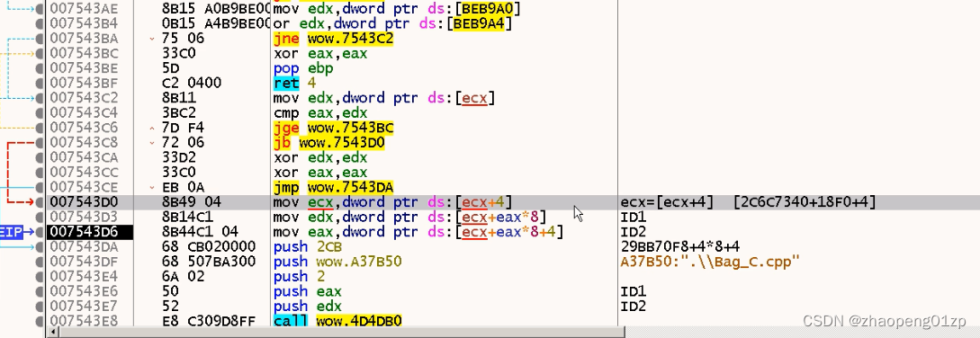
Task: Click the EIP marker label
Action: (12, 233)
